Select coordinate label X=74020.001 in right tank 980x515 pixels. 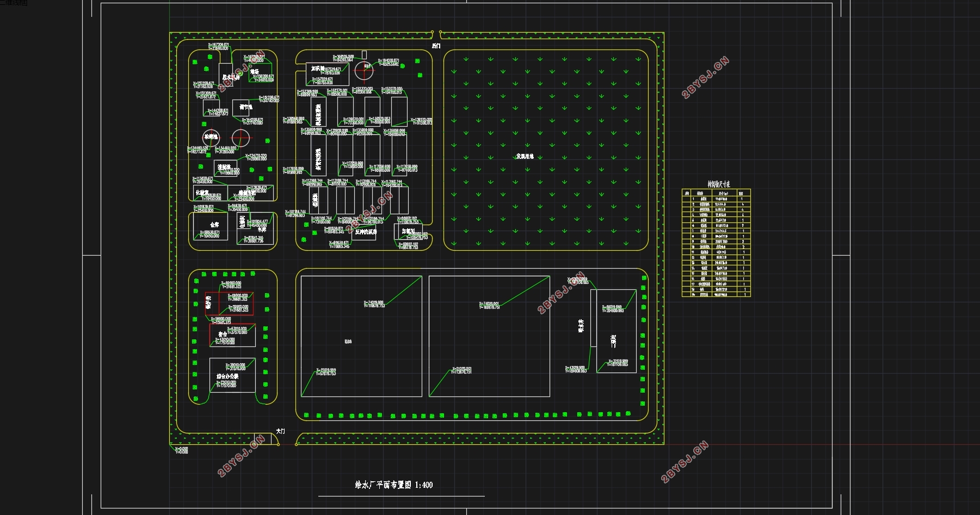pos(489,304)
